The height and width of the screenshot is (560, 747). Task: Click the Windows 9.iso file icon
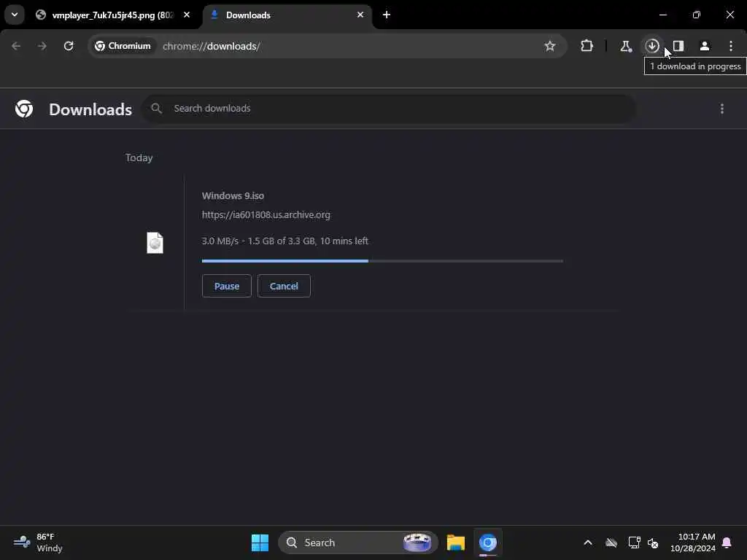[155, 243]
